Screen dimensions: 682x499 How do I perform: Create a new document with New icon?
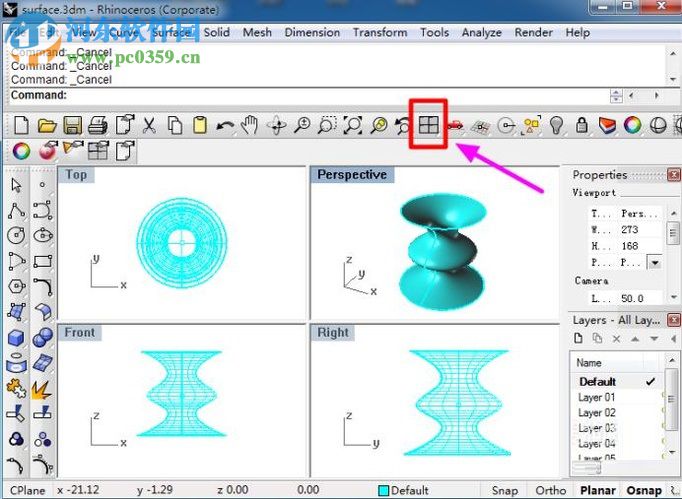click(x=21, y=126)
